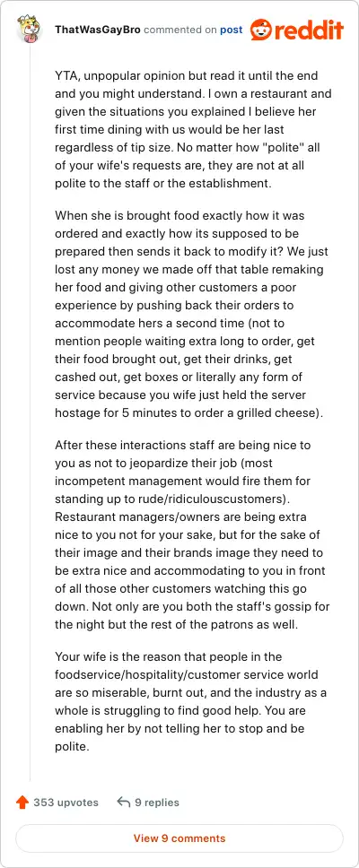359x868 pixels.
Task: Collapse thread using the vertical comment line
Action: click(x=30, y=414)
